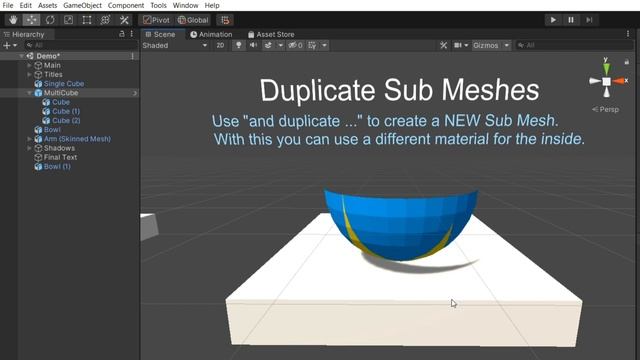Viewport: 640px width, 360px height.
Task: Collapse the Demo scene in Hierarchy
Action: pos(21,56)
